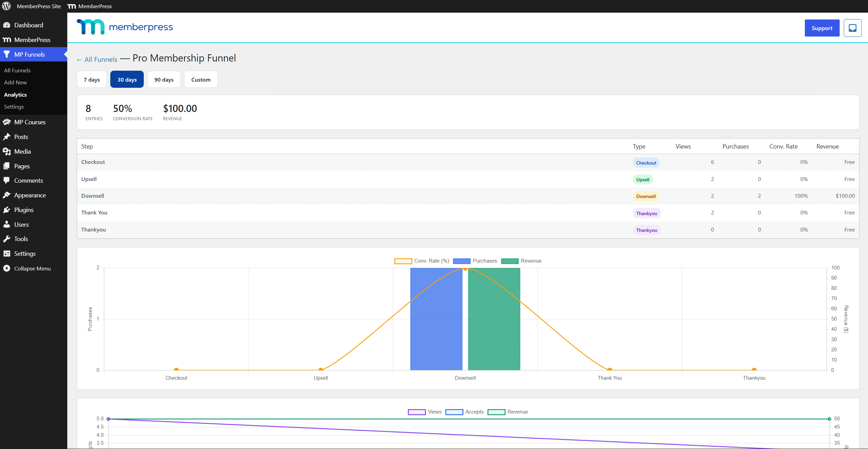Go back via All Funnels link
Image resolution: width=868 pixels, height=449 pixels.
tap(97, 59)
